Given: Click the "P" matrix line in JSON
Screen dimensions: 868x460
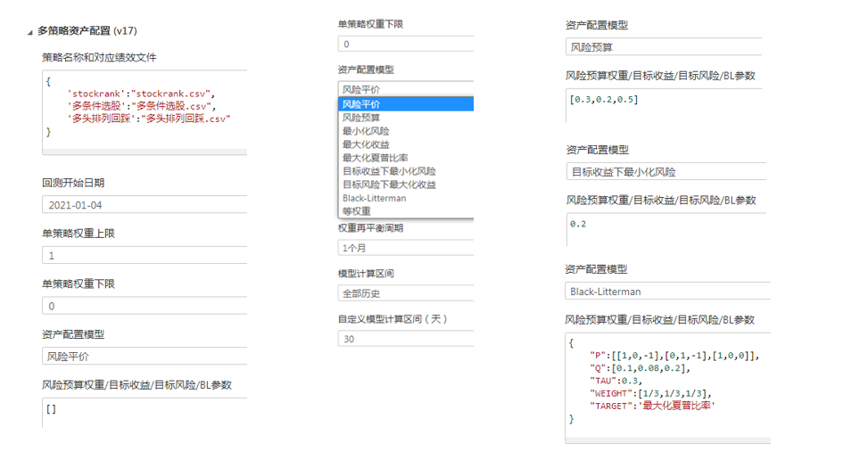Looking at the screenshot, I should coord(674,356).
